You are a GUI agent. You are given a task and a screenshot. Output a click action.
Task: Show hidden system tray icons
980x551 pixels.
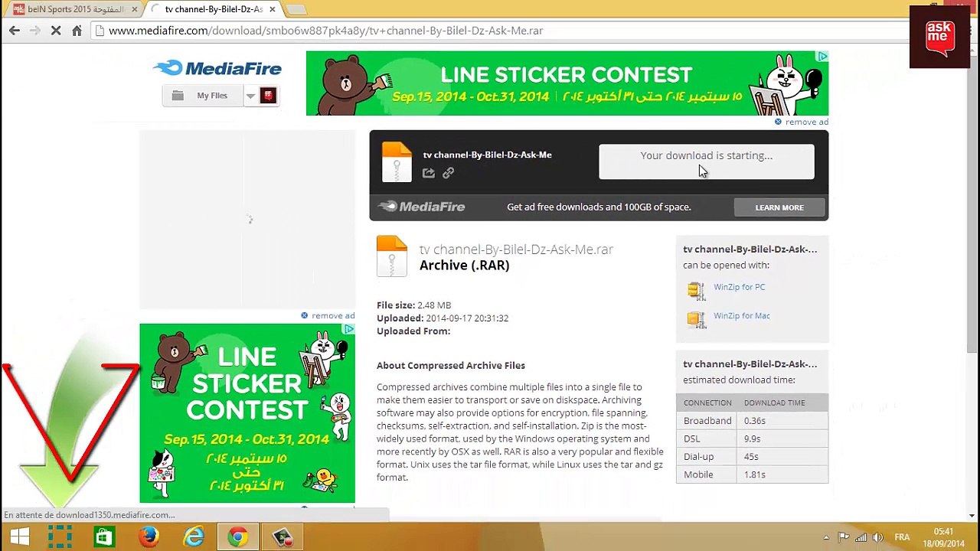tap(826, 537)
